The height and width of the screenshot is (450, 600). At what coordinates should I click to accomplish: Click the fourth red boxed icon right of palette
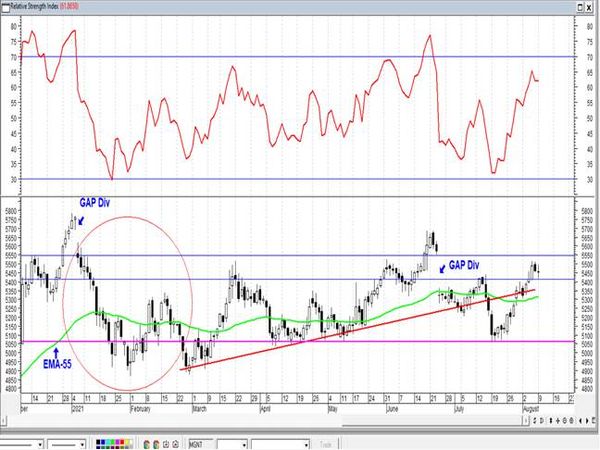coord(176,444)
